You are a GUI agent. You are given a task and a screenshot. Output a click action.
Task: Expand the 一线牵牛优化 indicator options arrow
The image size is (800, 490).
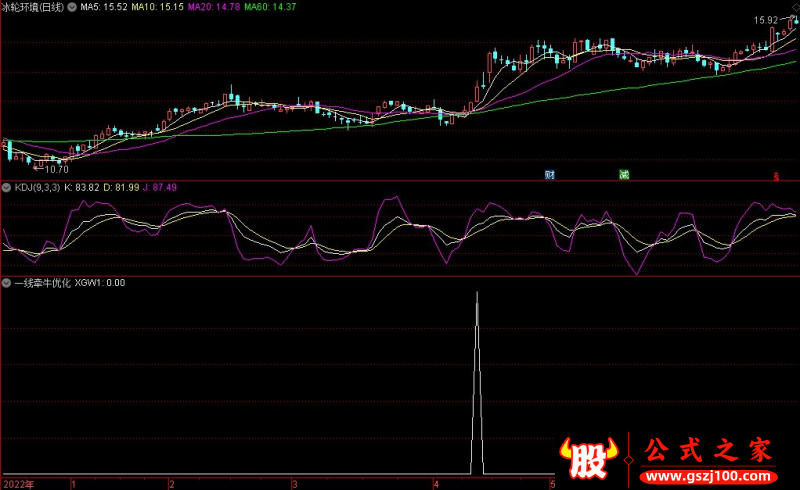point(6,283)
